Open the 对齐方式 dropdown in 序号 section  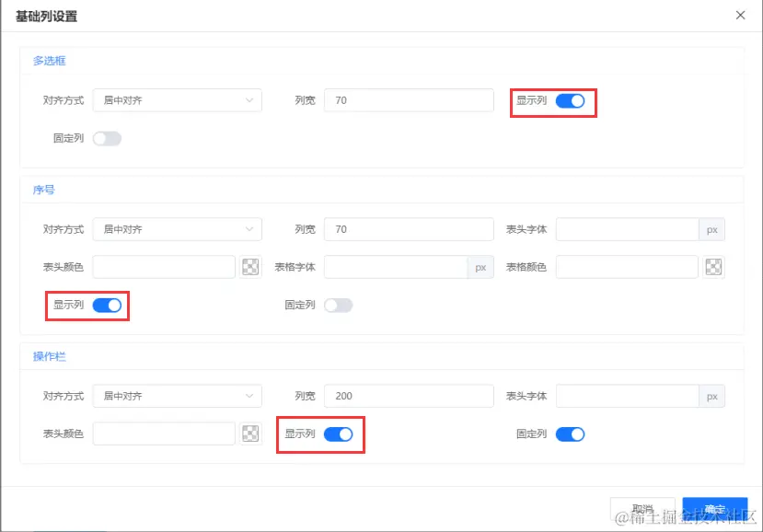point(177,228)
